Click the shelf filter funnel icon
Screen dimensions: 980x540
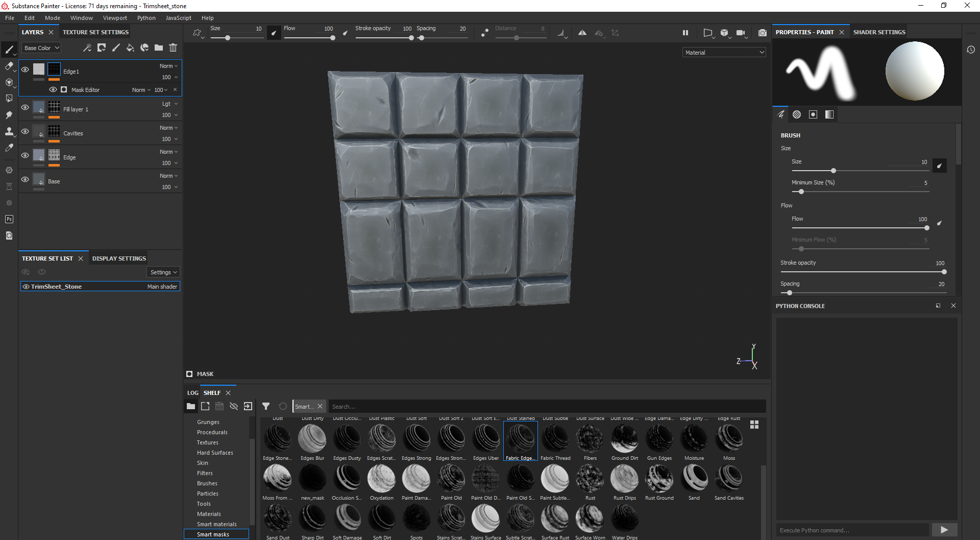click(266, 406)
